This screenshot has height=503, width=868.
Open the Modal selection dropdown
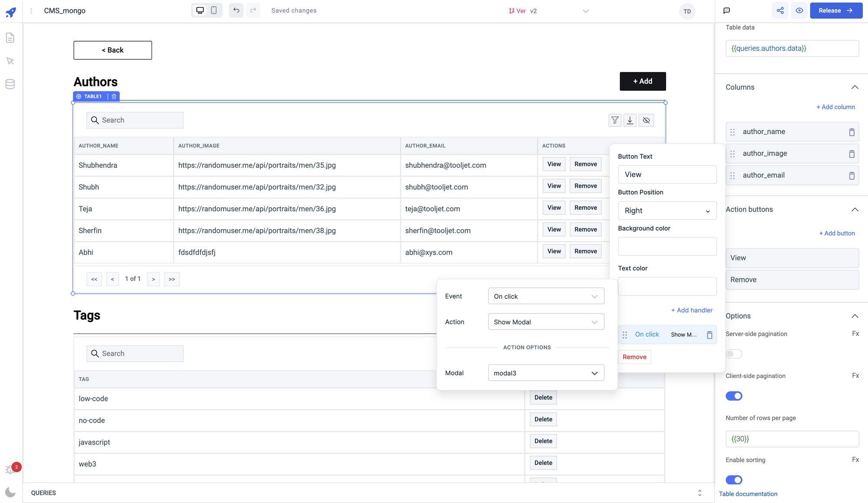click(x=546, y=373)
